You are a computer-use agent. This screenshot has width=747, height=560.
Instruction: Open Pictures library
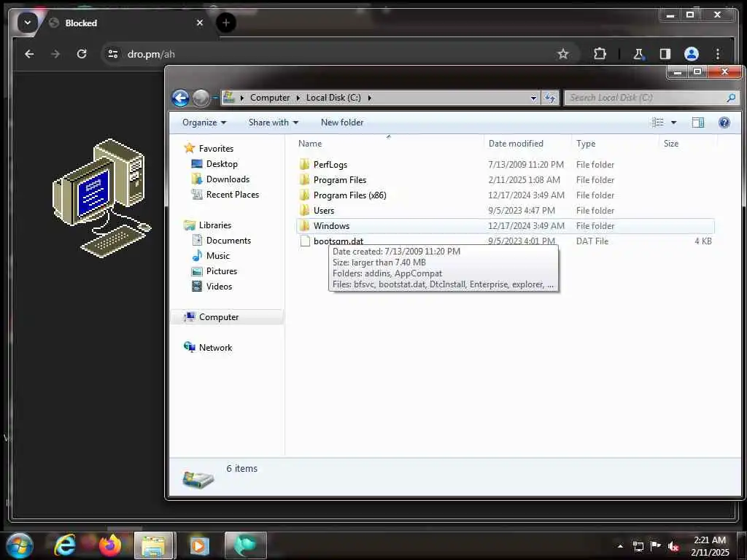222,271
